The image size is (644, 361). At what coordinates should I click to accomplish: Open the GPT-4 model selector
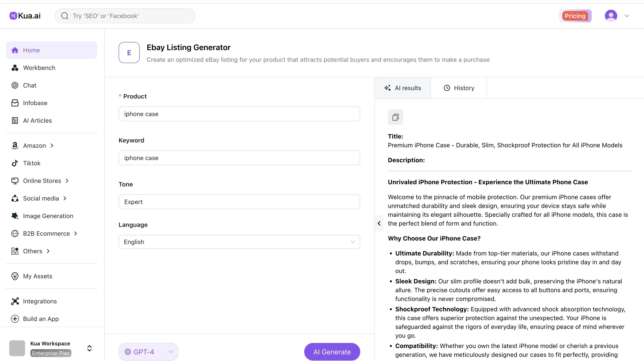148,352
